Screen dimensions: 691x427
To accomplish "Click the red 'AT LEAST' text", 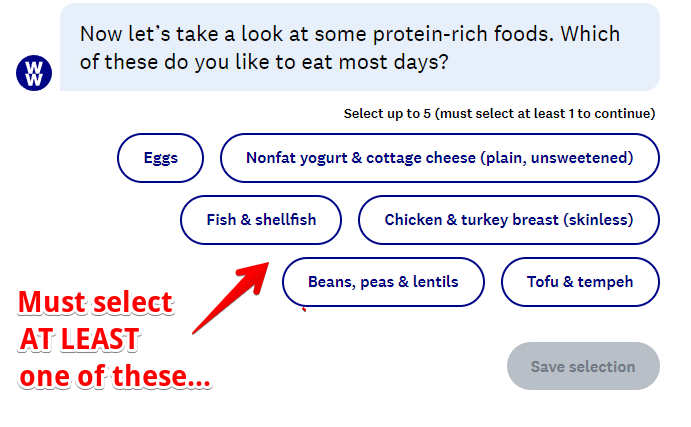I will [x=79, y=339].
